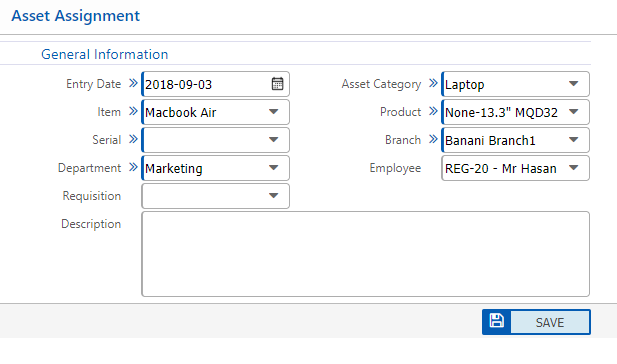Expand the empty Serial dropdown
The image size is (617, 364).
coord(216,140)
